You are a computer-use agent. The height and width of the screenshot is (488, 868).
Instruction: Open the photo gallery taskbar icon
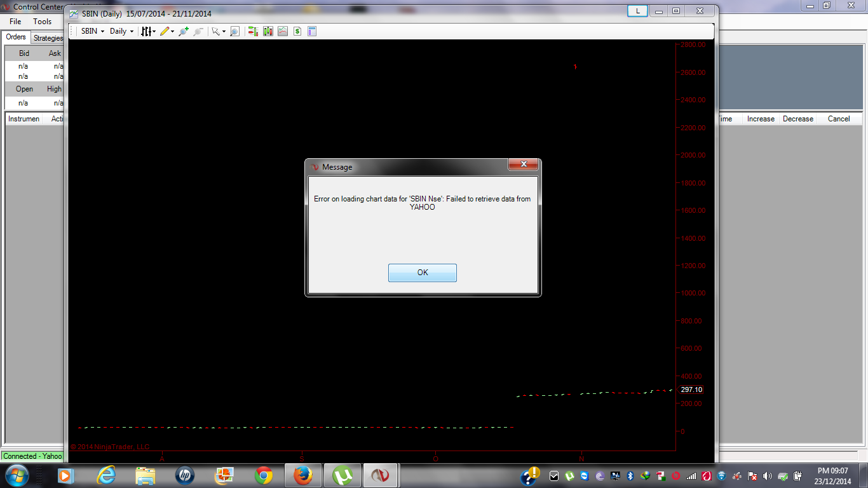[x=224, y=475]
